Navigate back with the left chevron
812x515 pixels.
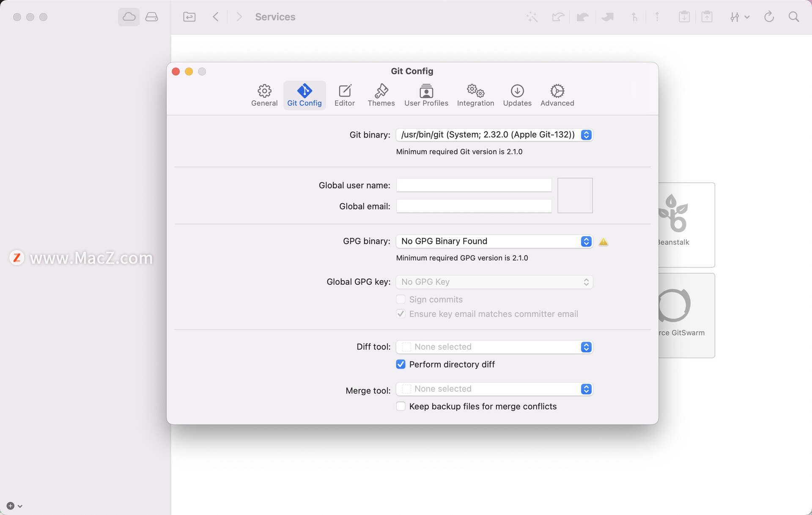coord(216,17)
